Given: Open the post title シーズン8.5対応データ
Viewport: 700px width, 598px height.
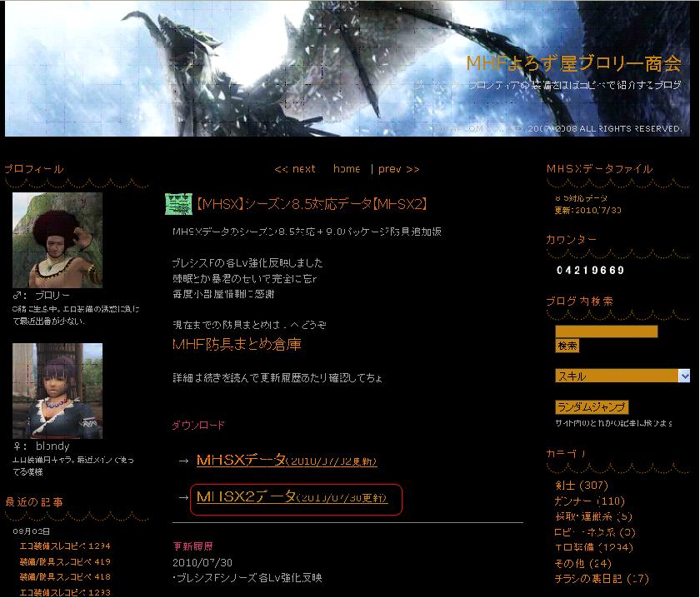Looking at the screenshot, I should pyautogui.click(x=312, y=204).
